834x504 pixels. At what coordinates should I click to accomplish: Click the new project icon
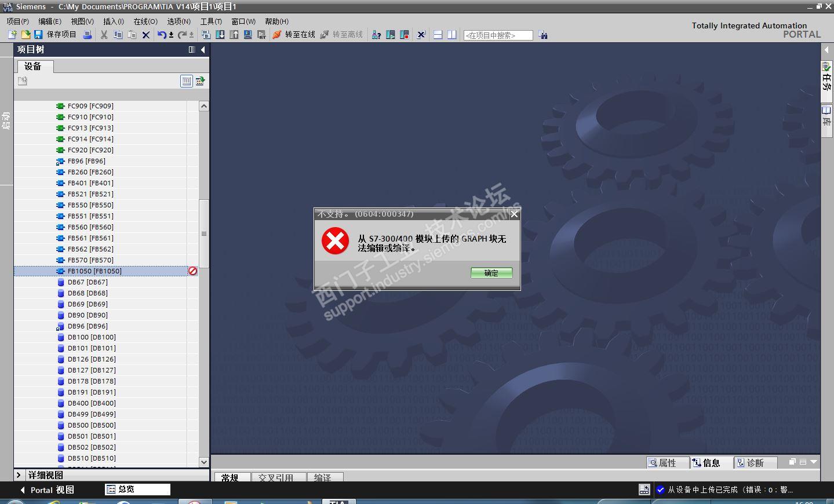(12, 35)
